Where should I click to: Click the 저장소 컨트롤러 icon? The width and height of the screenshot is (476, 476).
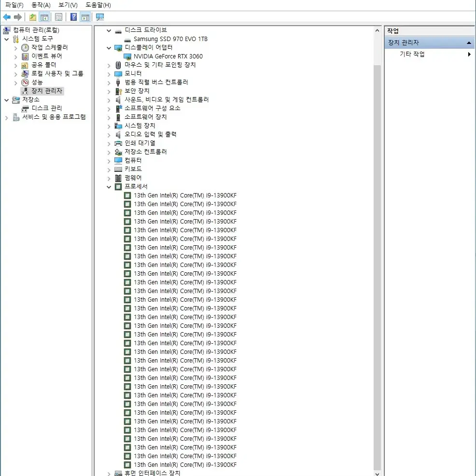pyautogui.click(x=118, y=152)
